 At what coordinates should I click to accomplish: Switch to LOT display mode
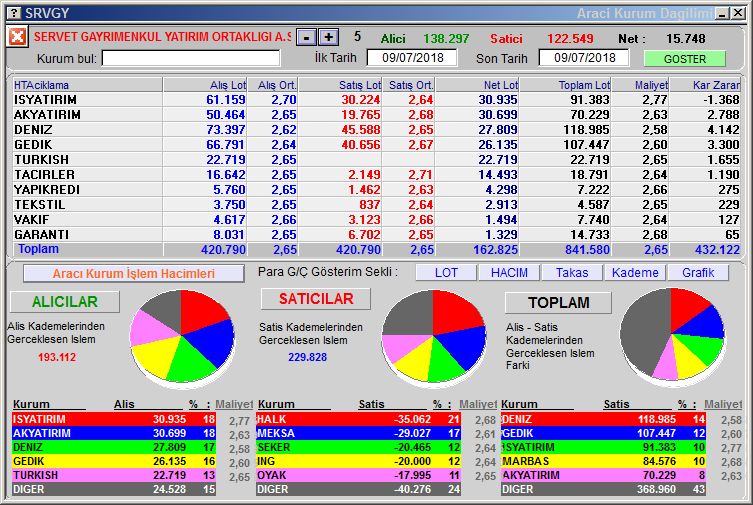coord(446,273)
